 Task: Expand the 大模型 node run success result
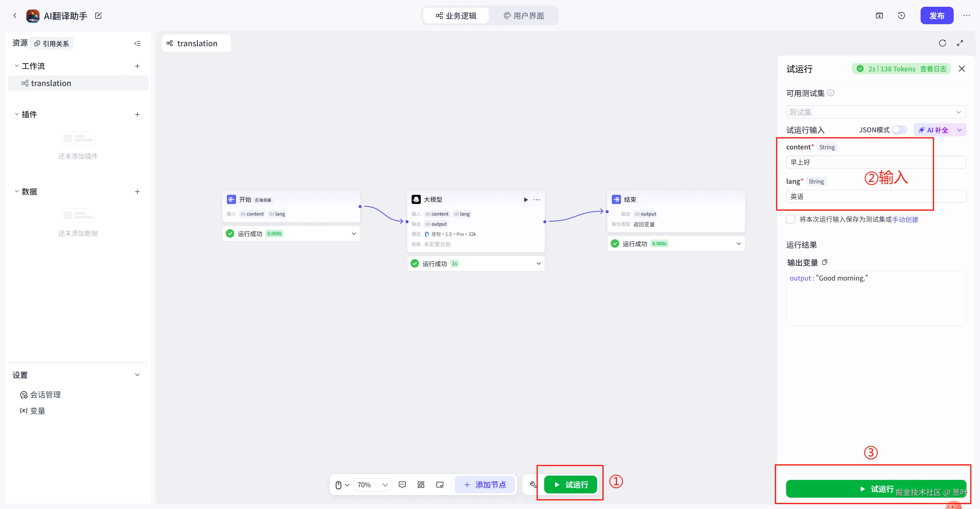[x=538, y=264]
